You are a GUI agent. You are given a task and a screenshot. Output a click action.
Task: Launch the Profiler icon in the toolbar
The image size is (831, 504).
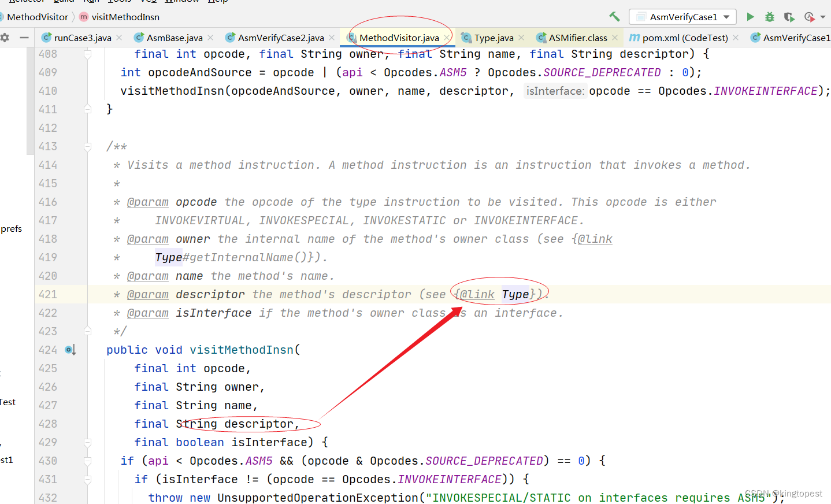tap(809, 16)
